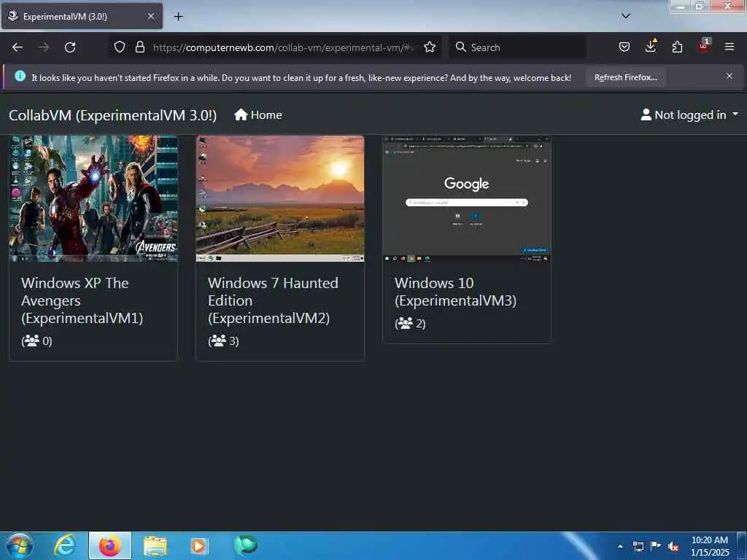Open the Windows XP Avengers VM thumbnail
747x560 pixels.
[x=93, y=198]
